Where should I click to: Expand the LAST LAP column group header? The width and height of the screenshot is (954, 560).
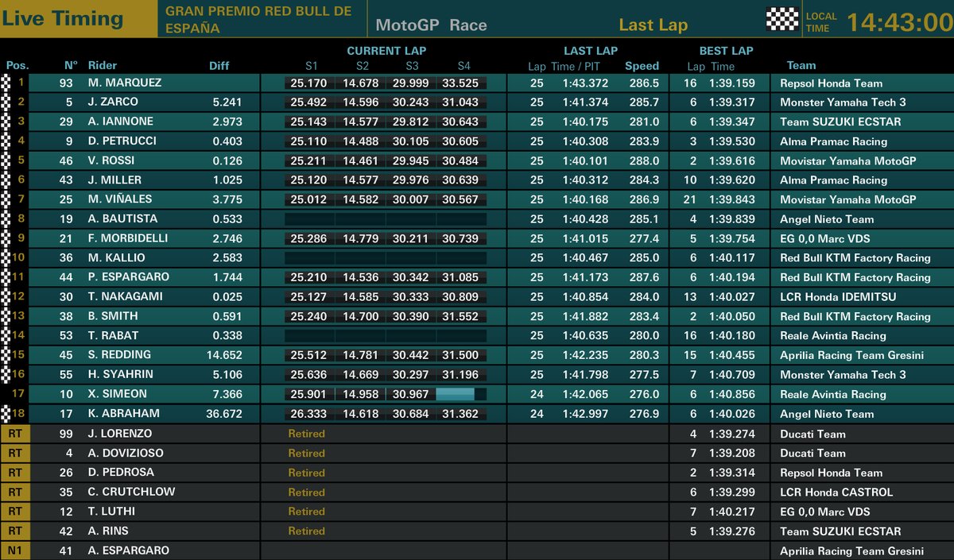coord(590,49)
